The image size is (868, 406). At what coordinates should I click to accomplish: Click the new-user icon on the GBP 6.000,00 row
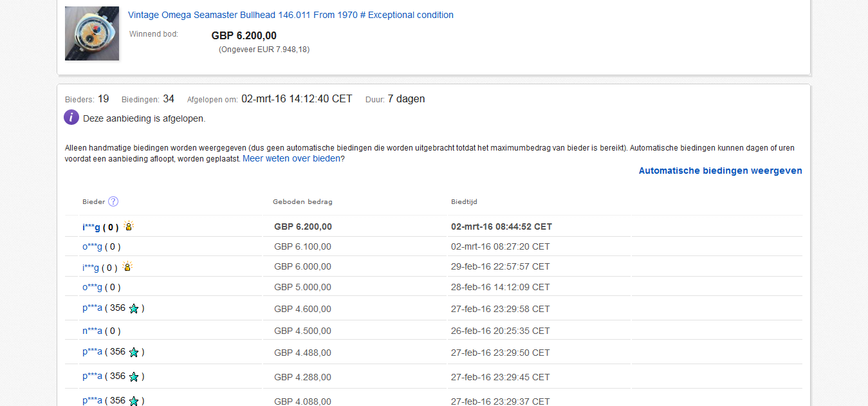[127, 266]
